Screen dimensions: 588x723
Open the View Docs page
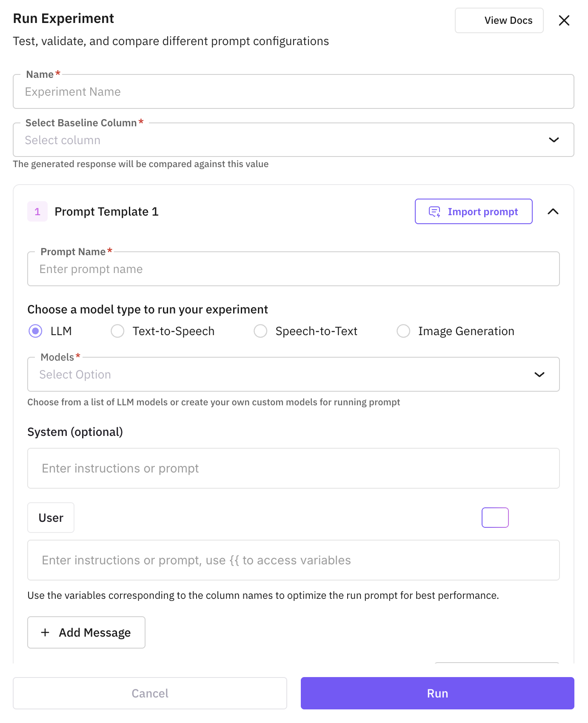[499, 20]
